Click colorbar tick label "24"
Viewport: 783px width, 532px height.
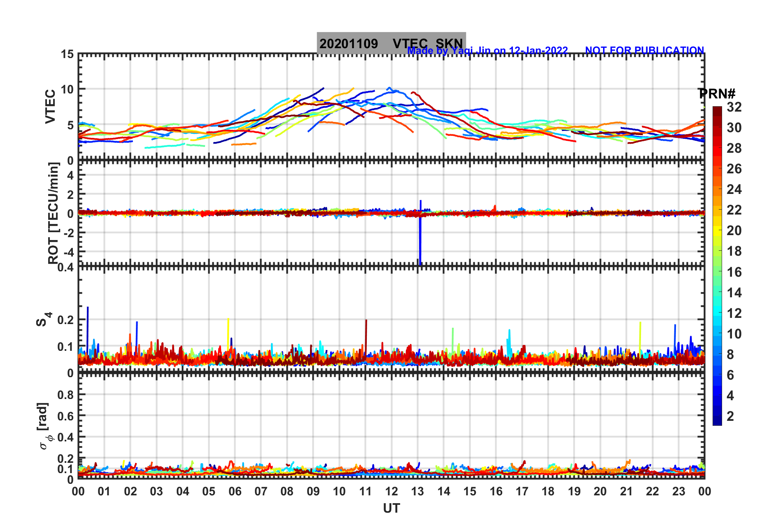[x=734, y=189]
